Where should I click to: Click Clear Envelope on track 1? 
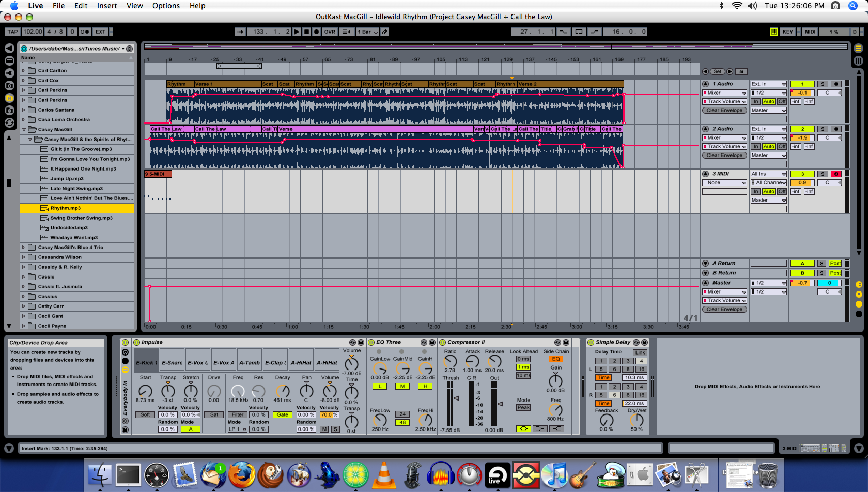point(724,111)
